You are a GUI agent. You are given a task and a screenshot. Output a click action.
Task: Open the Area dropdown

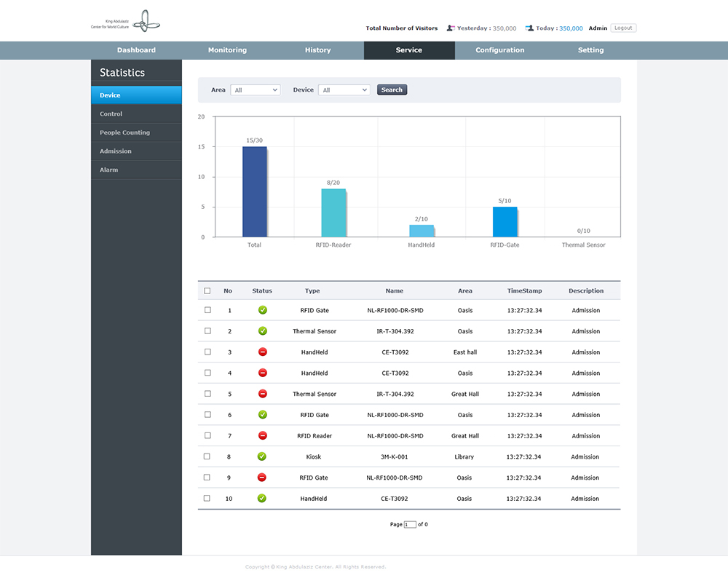pos(255,90)
